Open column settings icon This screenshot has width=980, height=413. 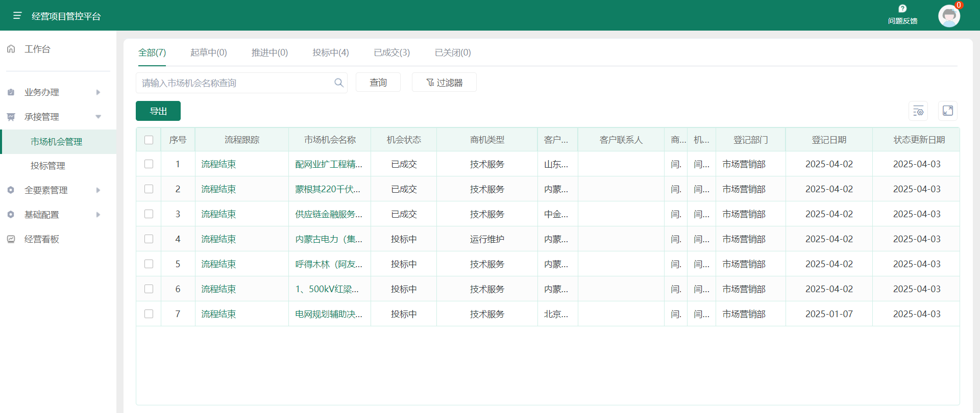pos(918,111)
